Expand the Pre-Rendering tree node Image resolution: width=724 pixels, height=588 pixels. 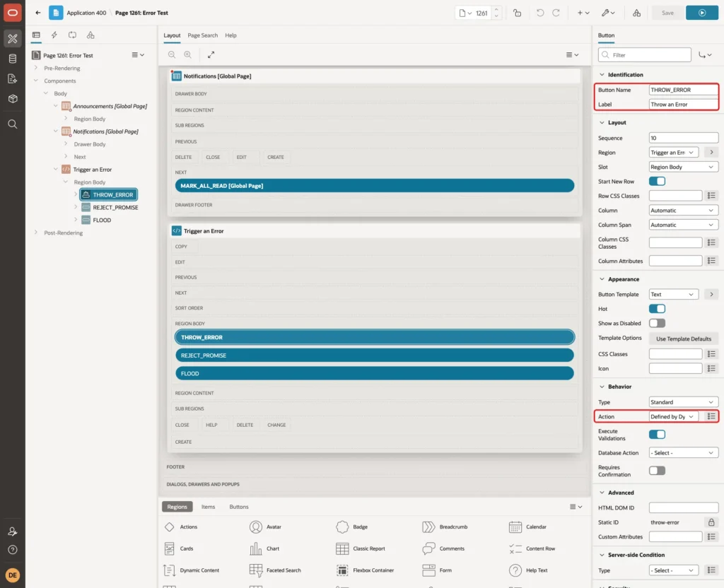click(36, 68)
